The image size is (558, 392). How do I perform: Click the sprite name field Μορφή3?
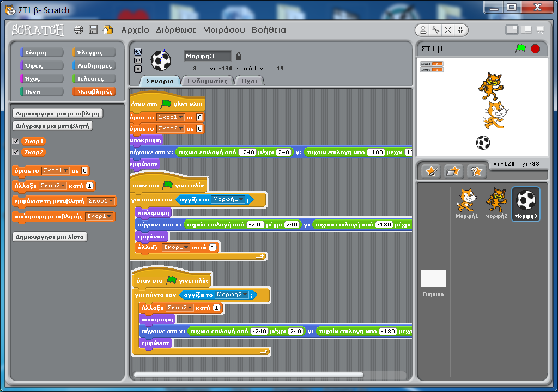208,56
